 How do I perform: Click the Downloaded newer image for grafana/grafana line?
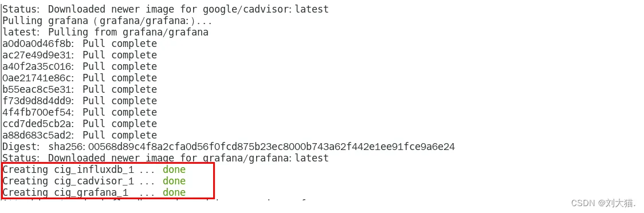coord(166,159)
